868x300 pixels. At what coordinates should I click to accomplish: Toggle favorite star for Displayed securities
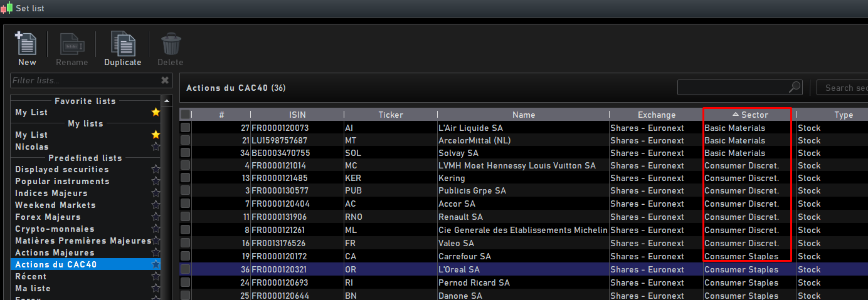coord(156,170)
